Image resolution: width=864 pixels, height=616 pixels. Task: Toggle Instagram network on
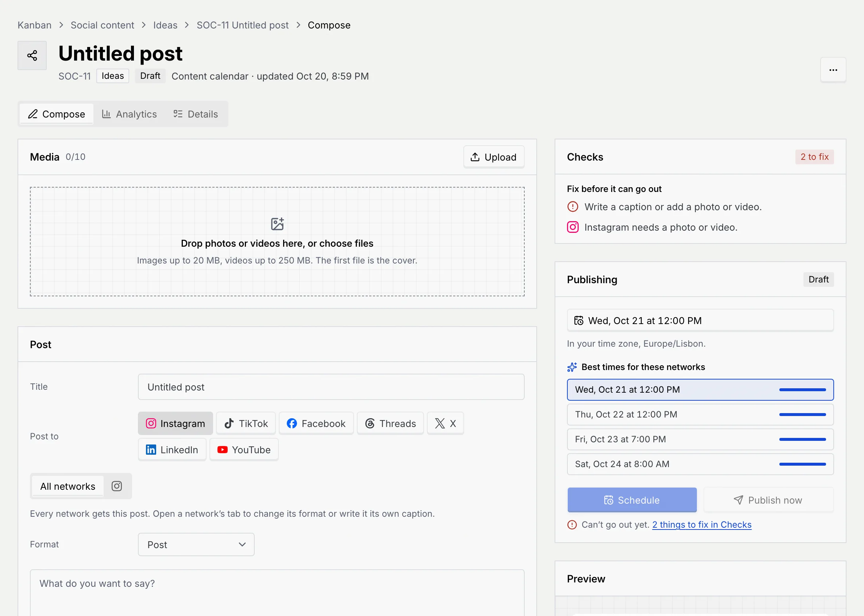175,423
